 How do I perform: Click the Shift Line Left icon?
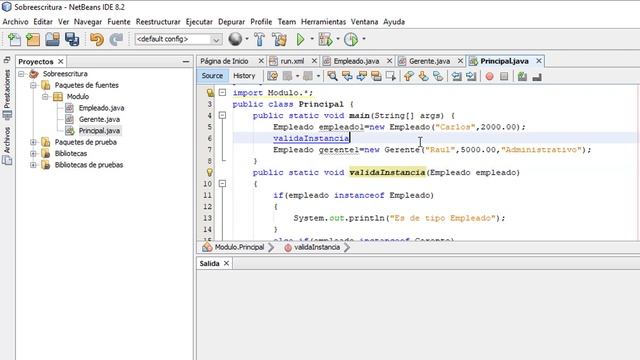pyautogui.click(x=456, y=76)
